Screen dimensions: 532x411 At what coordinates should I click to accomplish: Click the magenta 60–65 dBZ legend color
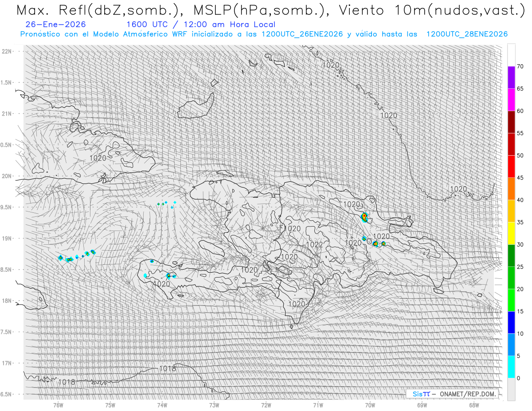click(511, 100)
